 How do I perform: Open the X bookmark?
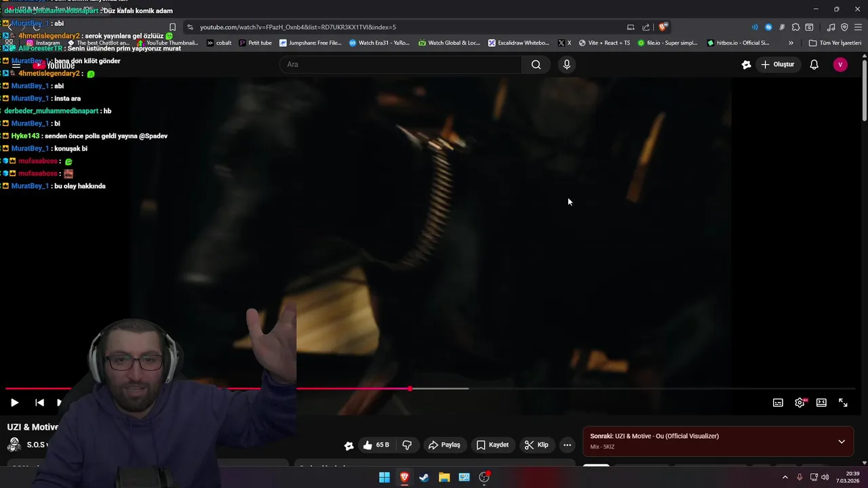564,43
